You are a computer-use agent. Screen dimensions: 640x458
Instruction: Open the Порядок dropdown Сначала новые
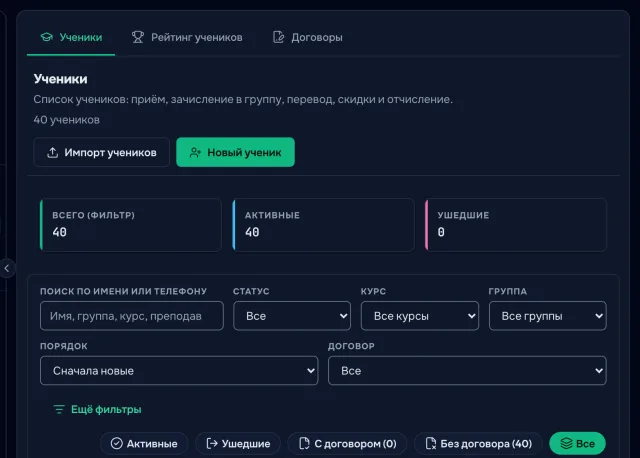[179, 371]
